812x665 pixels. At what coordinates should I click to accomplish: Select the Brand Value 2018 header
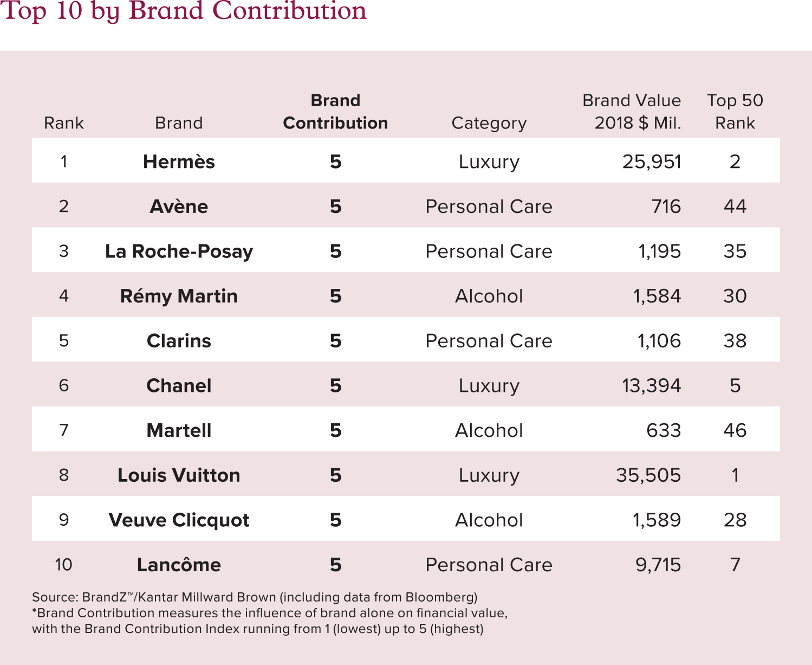(632, 112)
